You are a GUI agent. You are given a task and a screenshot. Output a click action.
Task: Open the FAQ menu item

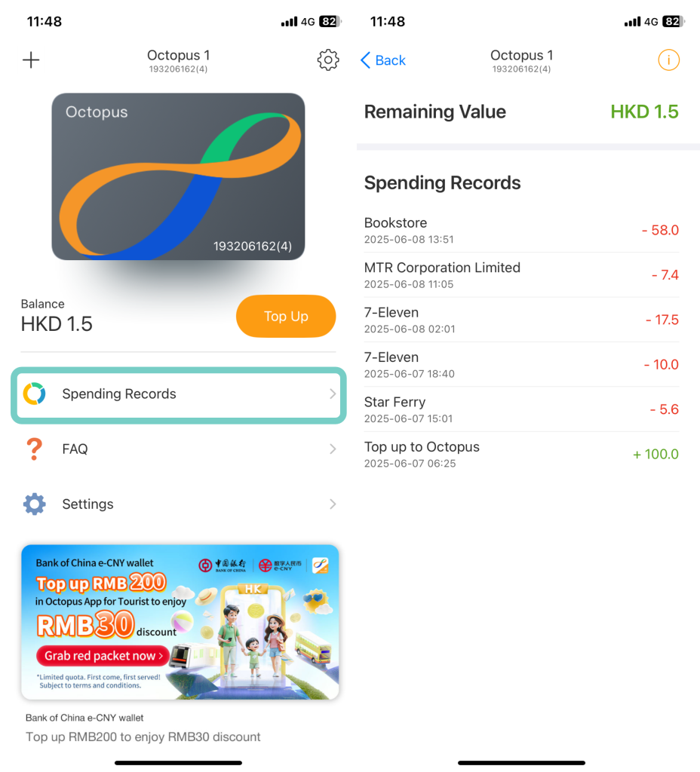coord(178,449)
